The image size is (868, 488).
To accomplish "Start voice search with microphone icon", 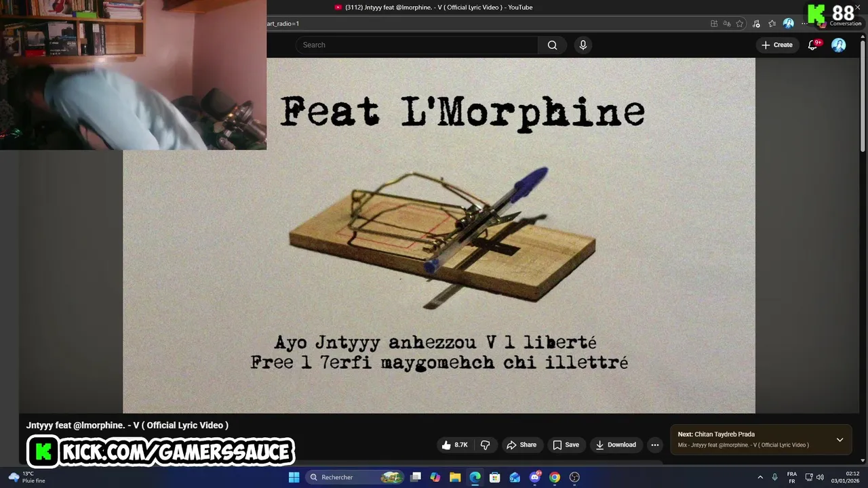I will click(x=583, y=45).
